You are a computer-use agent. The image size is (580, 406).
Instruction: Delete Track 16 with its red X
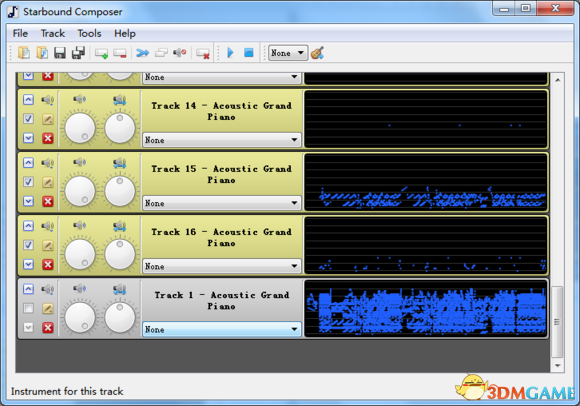point(48,265)
